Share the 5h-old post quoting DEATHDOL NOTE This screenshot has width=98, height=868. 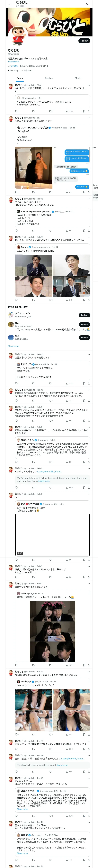coord(89,192)
